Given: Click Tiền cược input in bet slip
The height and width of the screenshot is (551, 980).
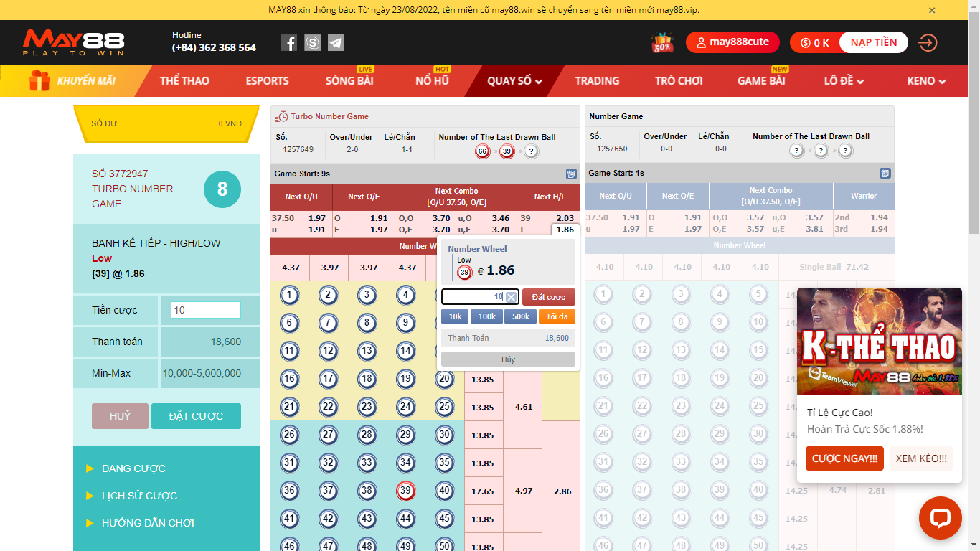Looking at the screenshot, I should (206, 310).
